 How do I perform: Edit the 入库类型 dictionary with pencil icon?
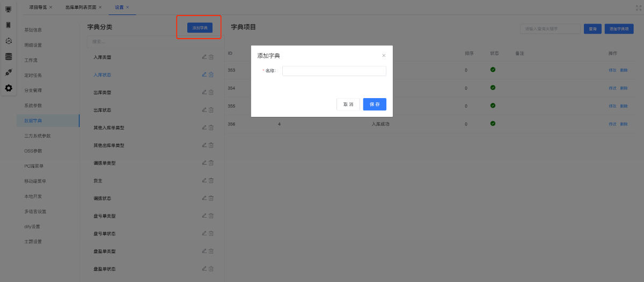pos(204,57)
